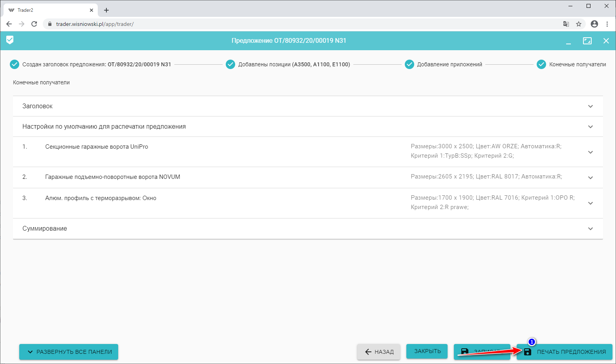616x364 pixels.
Task: Click the browser translate page icon
Action: pyautogui.click(x=566, y=24)
